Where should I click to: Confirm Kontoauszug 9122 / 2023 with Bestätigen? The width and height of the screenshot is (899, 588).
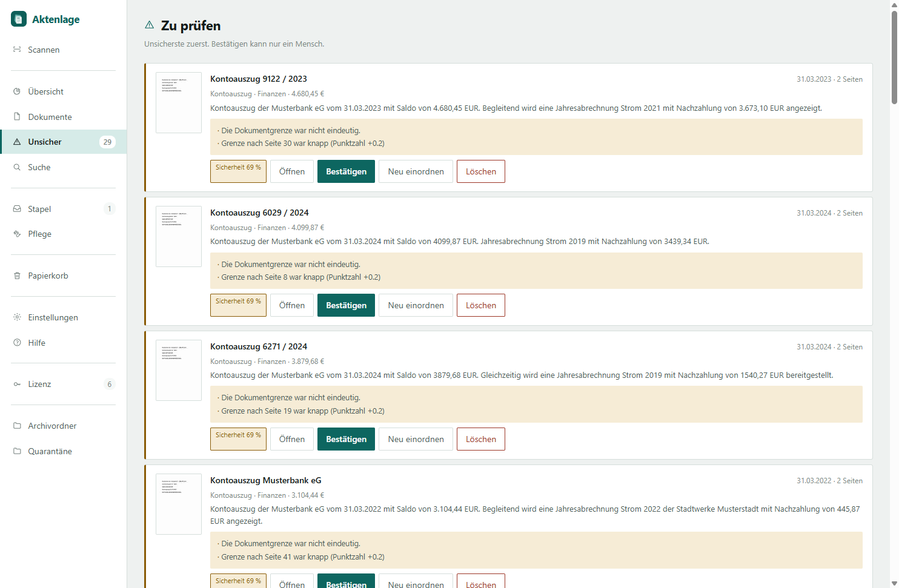point(346,171)
